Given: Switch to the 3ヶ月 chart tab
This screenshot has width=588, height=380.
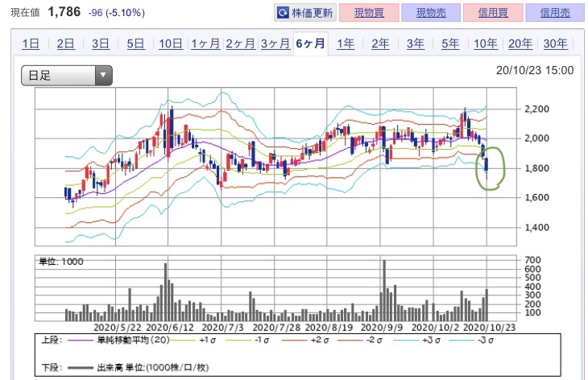Looking at the screenshot, I should [x=275, y=43].
